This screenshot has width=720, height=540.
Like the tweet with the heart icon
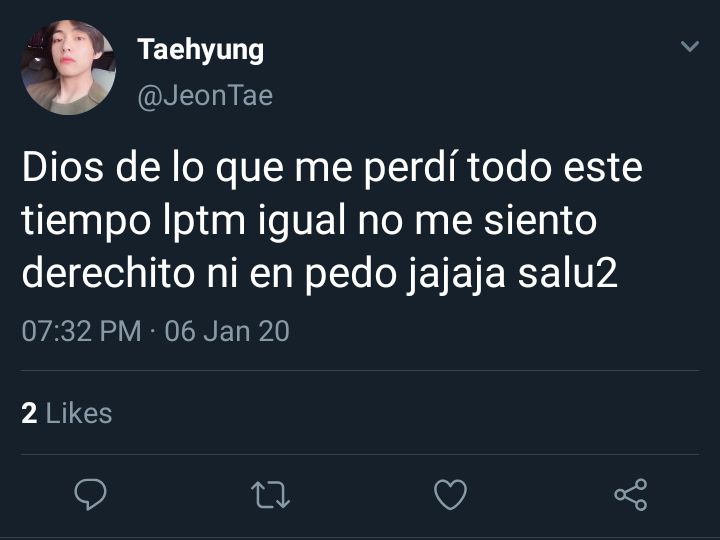point(450,495)
